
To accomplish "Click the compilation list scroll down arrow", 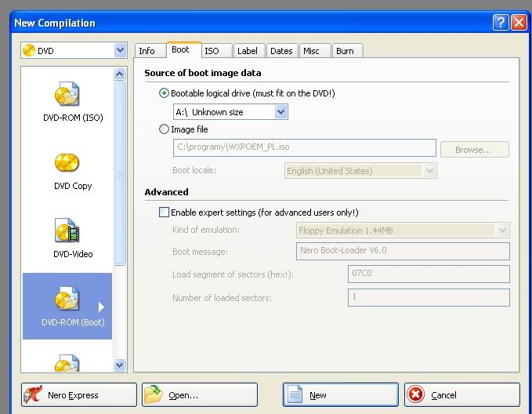I will click(x=119, y=365).
